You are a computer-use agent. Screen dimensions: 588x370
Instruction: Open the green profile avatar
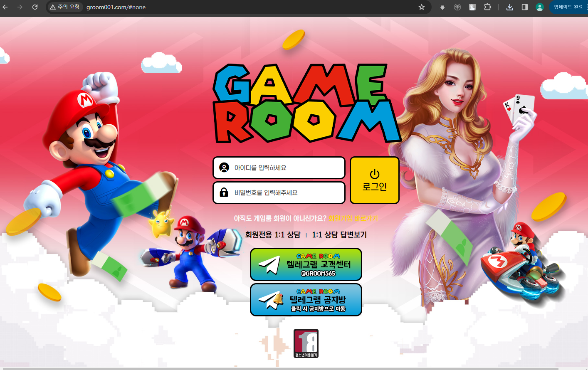539,7
